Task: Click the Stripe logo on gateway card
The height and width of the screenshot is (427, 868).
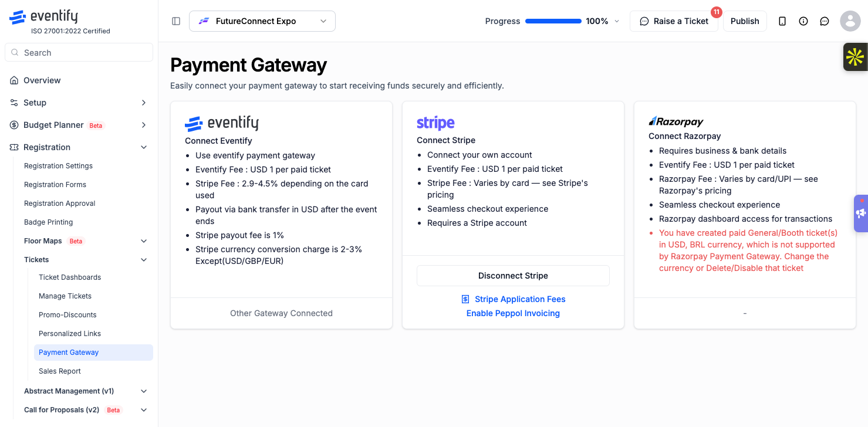Action: point(435,123)
